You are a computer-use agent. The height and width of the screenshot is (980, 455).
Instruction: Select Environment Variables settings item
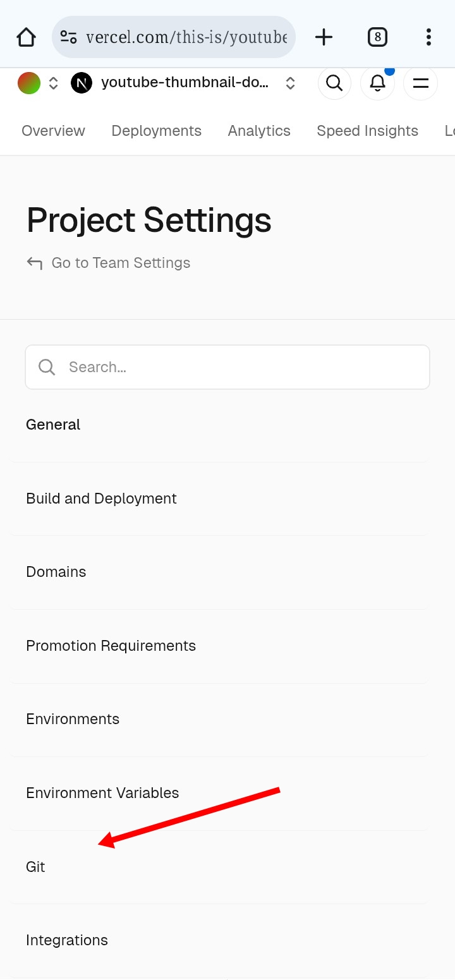tap(102, 793)
